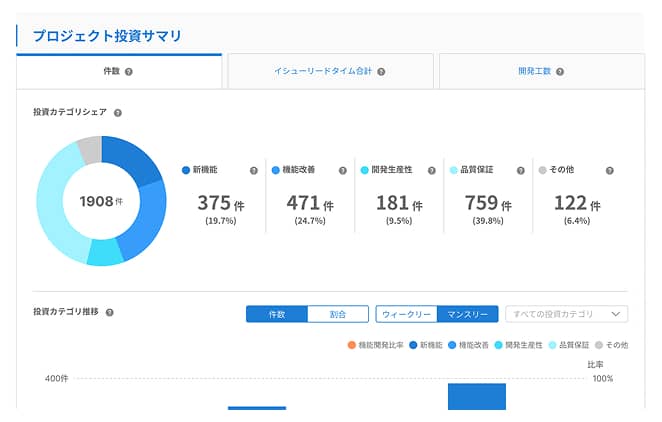
Task: Select the 件数 tab
Action: click(x=119, y=71)
